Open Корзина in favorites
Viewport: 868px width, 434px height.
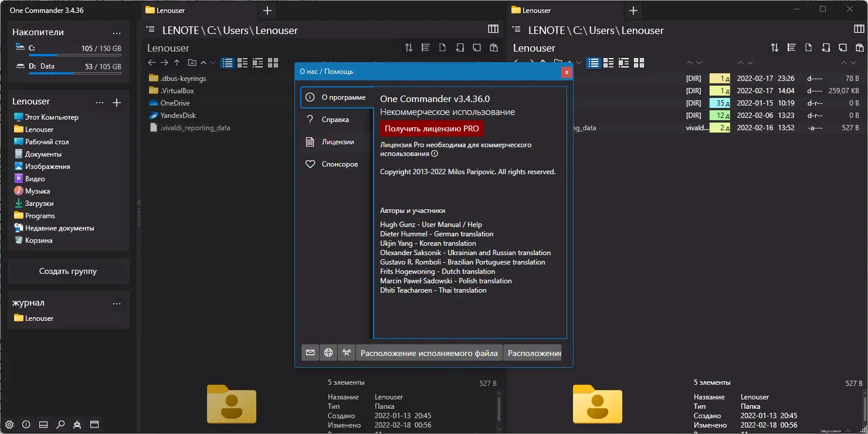pyautogui.click(x=33, y=240)
